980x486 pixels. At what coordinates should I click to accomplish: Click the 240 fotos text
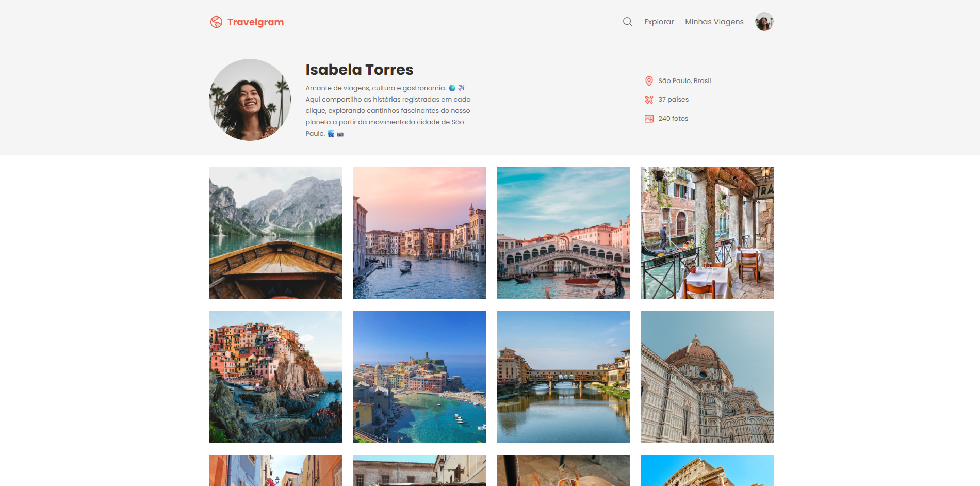click(x=673, y=119)
